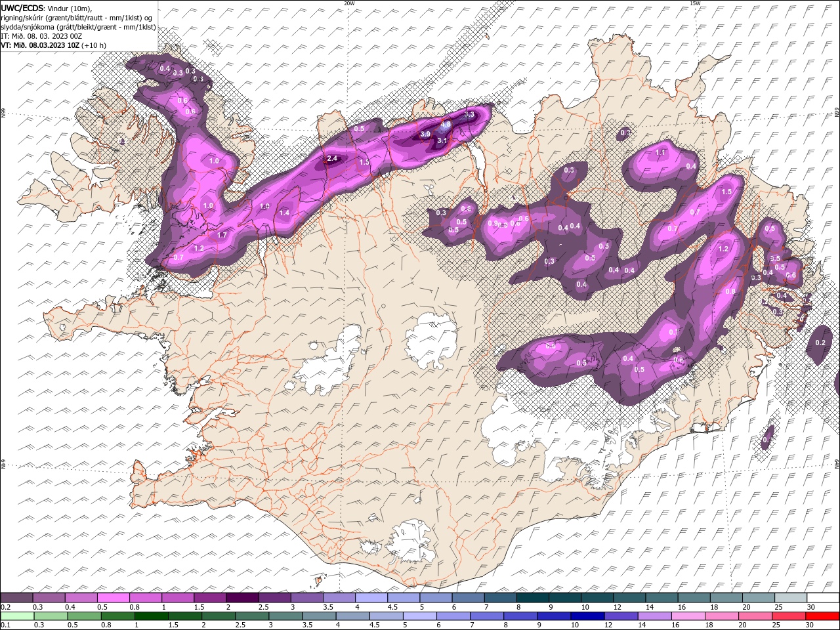840x630 pixels.
Task: Click the 'slydda/snjókoma' snow legend description line
Action: point(78,27)
